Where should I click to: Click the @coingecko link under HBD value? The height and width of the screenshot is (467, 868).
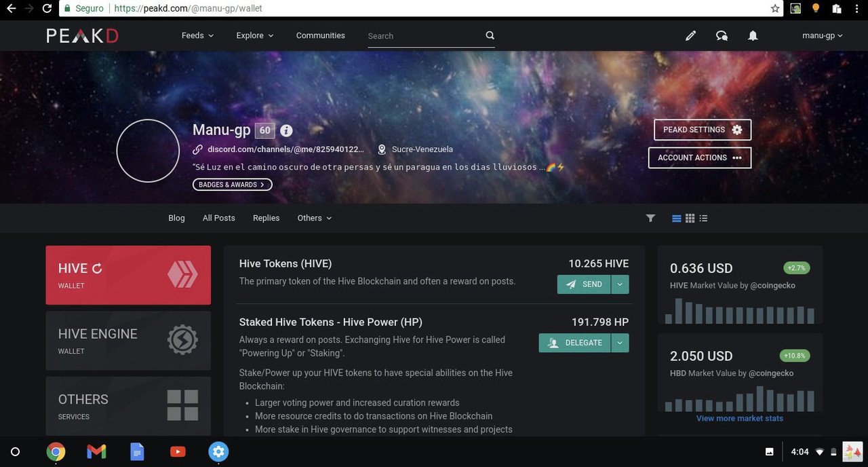point(771,373)
